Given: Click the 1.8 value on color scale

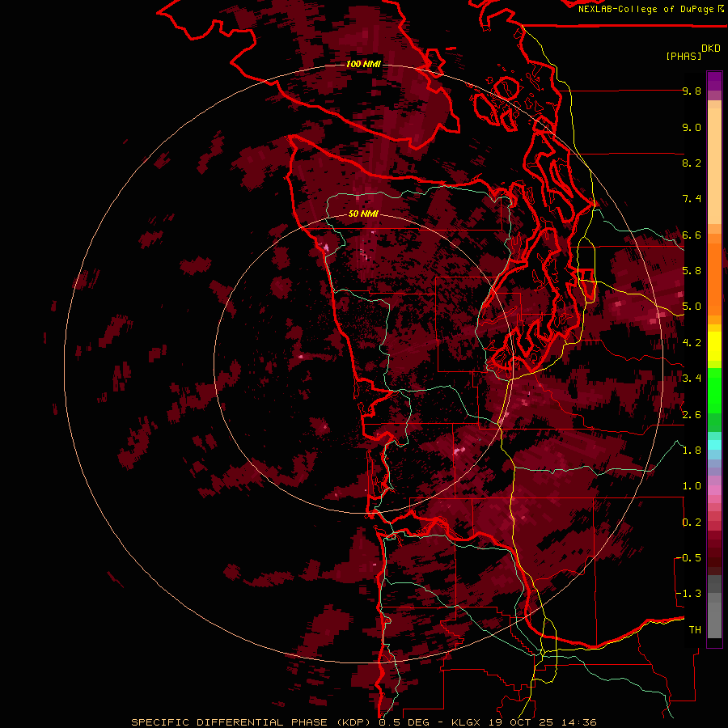Looking at the screenshot, I should tap(692, 451).
